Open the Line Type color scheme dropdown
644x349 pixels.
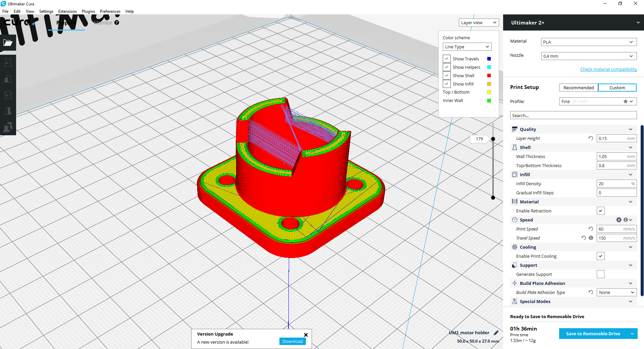tap(467, 47)
